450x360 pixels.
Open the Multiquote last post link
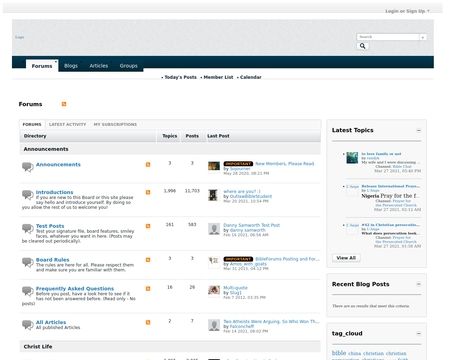(x=235, y=288)
